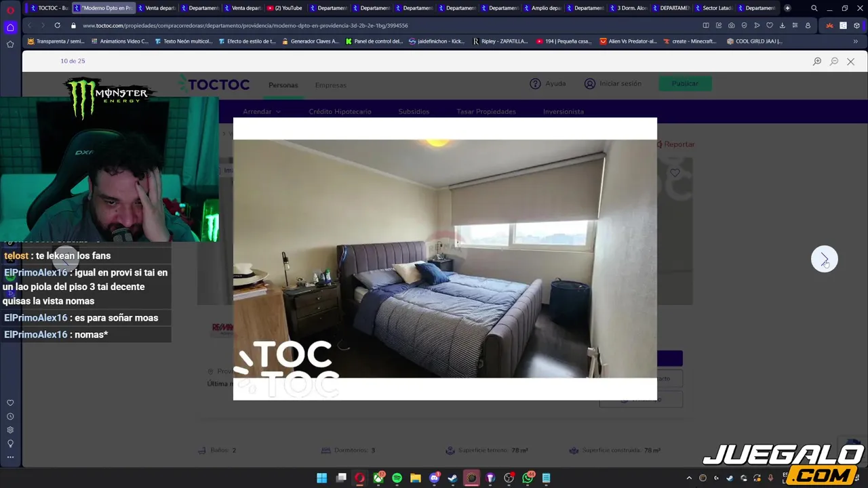This screenshot has width=868, height=488.
Task: Switch to the Personas tab
Action: (x=283, y=85)
